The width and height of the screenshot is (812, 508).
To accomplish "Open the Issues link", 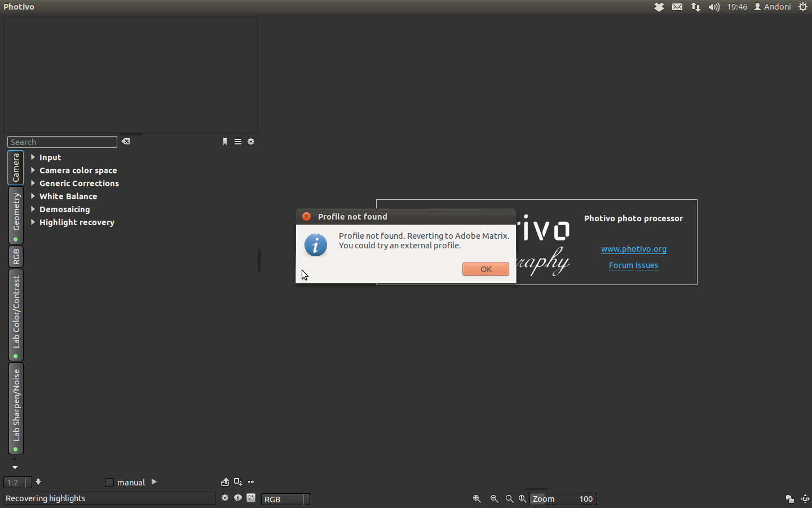I will (x=647, y=265).
